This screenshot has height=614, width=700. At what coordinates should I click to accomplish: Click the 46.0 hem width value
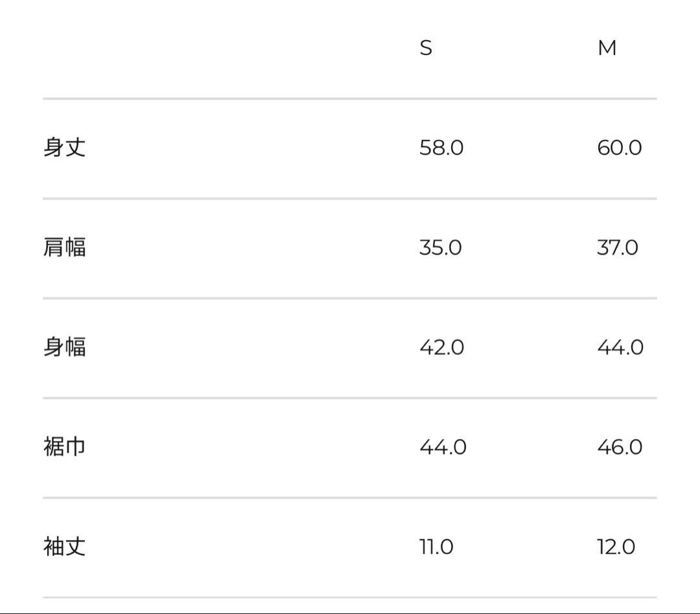(x=620, y=447)
